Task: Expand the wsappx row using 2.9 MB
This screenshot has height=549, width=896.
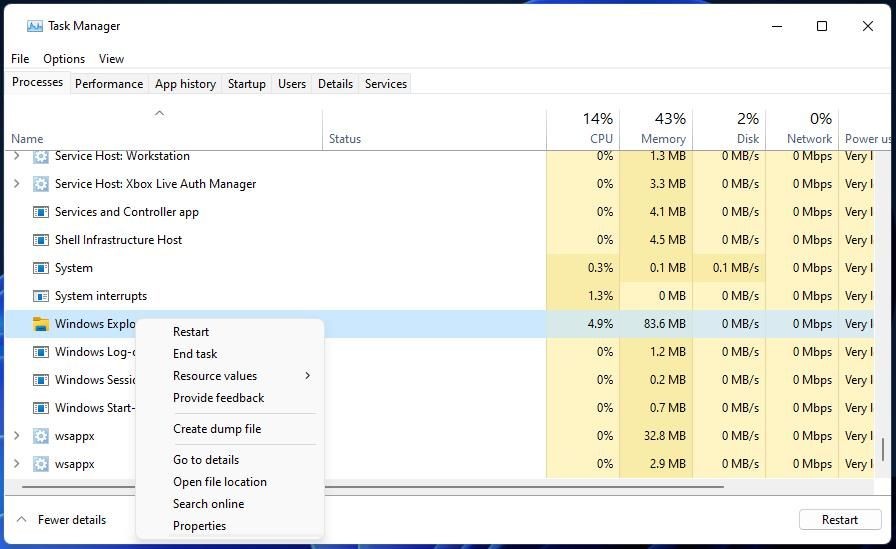Action: click(x=17, y=463)
